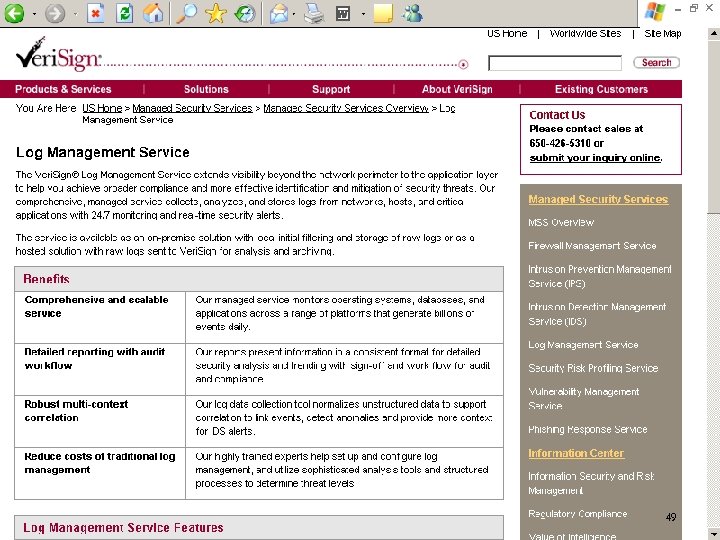Open the Site Map link

[x=663, y=34]
